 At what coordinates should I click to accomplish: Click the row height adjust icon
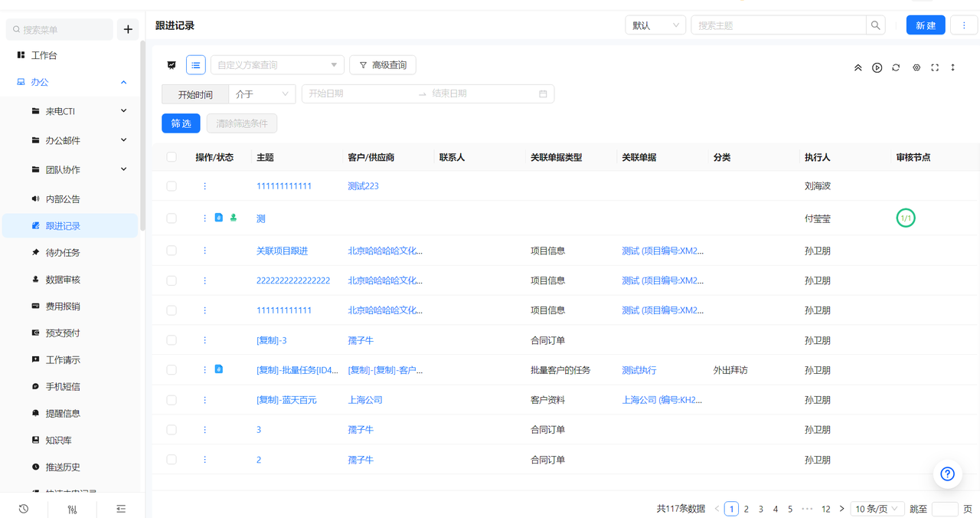pos(953,67)
